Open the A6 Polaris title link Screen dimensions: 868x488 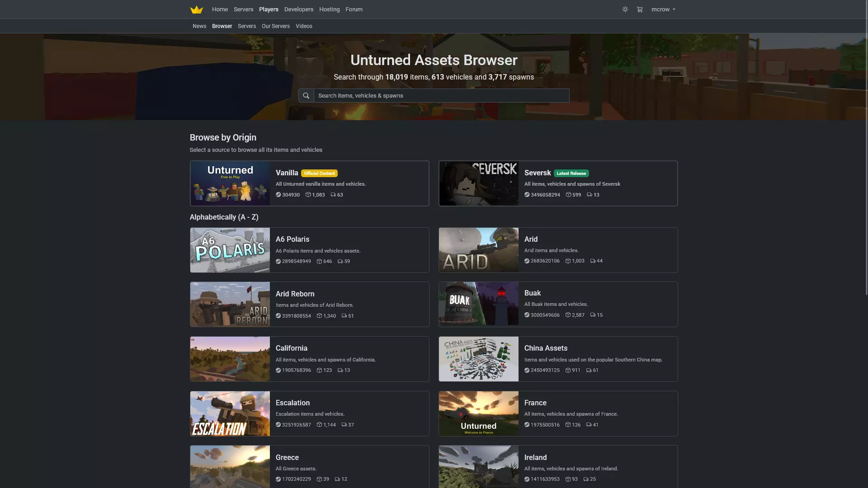tap(292, 239)
